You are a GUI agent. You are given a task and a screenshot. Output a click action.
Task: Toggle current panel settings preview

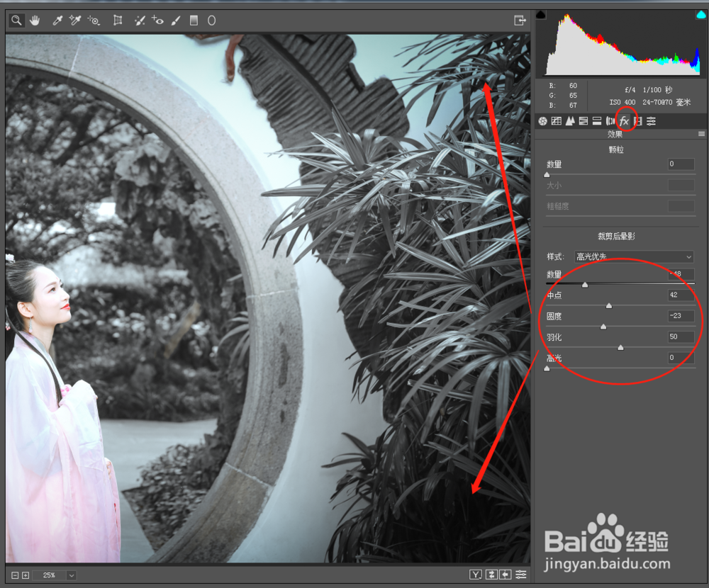521,575
